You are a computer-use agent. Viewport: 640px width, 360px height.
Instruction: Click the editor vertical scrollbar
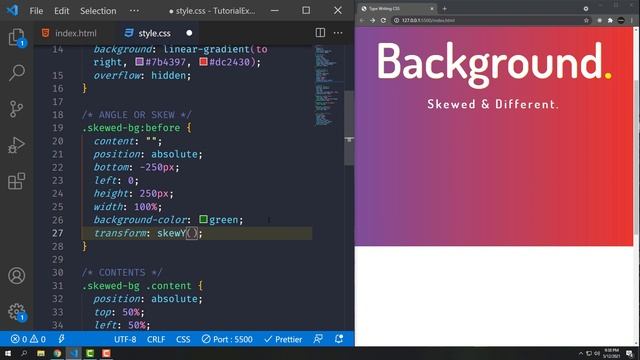pyautogui.click(x=349, y=127)
